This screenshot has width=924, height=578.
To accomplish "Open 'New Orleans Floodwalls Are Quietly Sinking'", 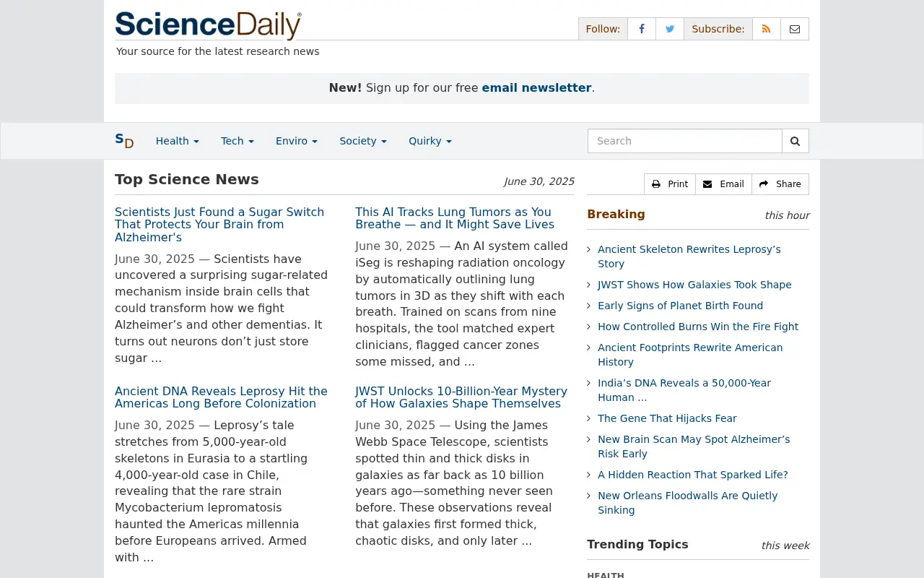I will [688, 503].
